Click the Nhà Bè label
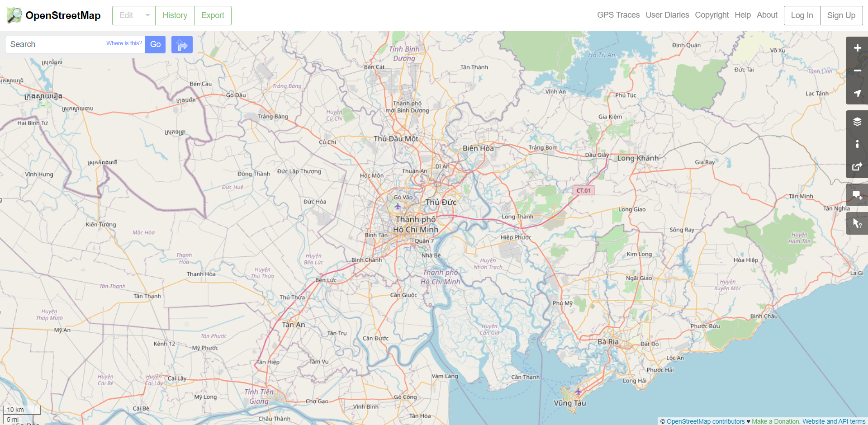Screen dimensions: 868x425 point(431,255)
